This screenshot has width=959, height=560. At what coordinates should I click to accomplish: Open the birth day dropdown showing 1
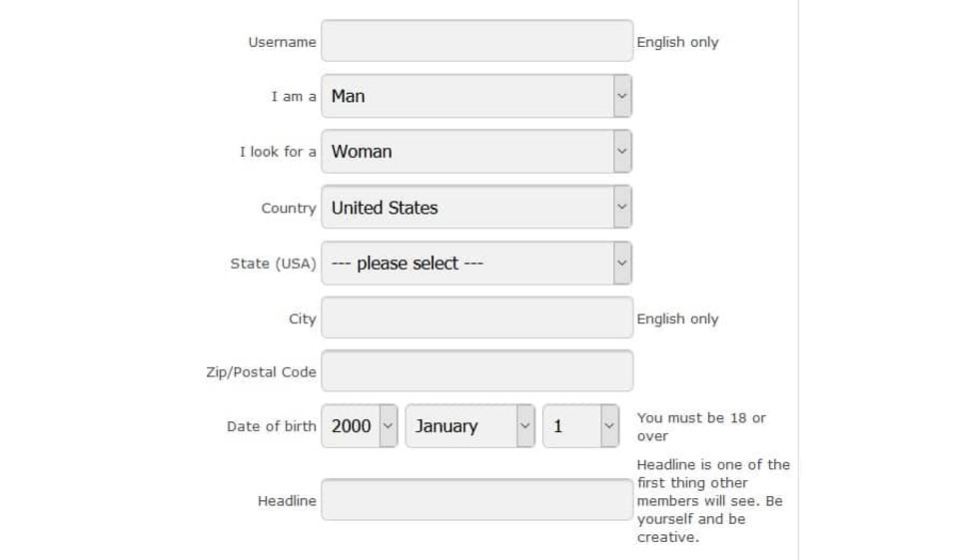(582, 426)
